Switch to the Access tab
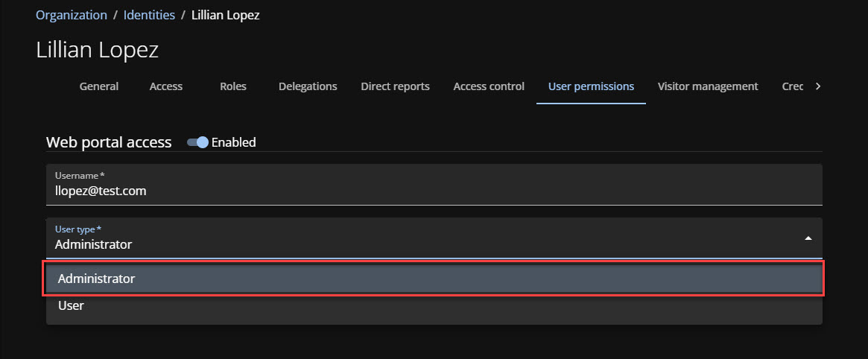 [x=165, y=86]
